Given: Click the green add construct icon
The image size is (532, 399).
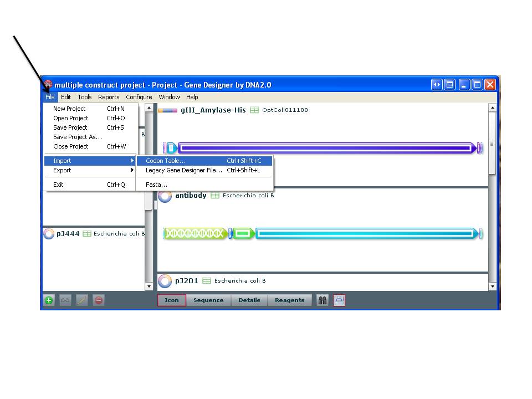Looking at the screenshot, I should coord(49,300).
